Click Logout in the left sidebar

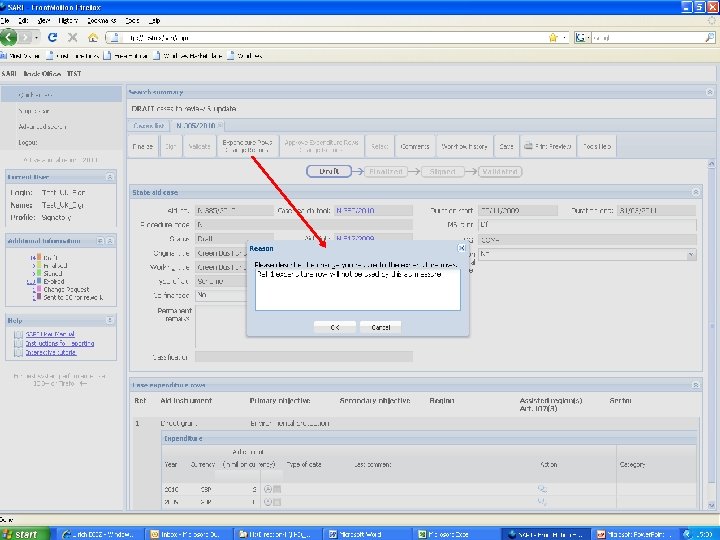tap(28, 142)
